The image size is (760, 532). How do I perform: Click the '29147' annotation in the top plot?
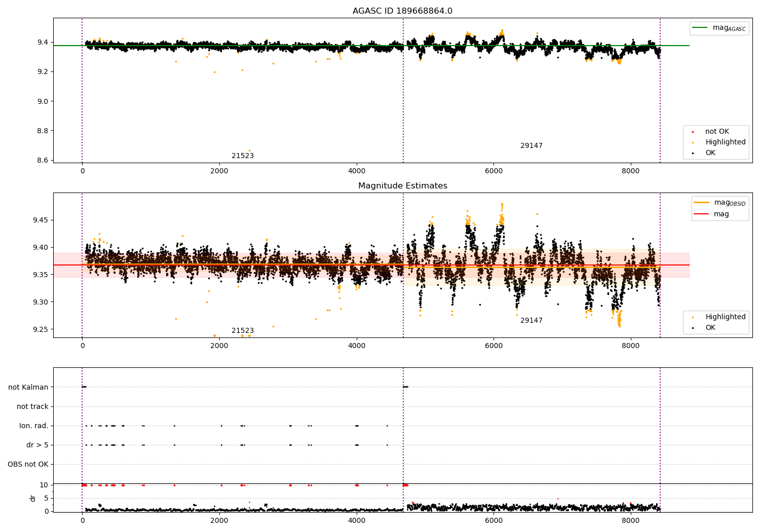pyautogui.click(x=531, y=146)
